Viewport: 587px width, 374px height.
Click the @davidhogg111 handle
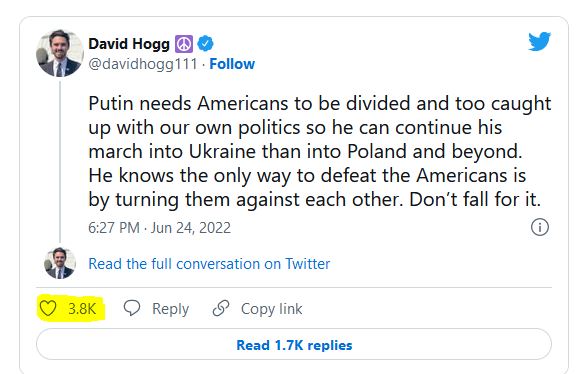(x=143, y=64)
